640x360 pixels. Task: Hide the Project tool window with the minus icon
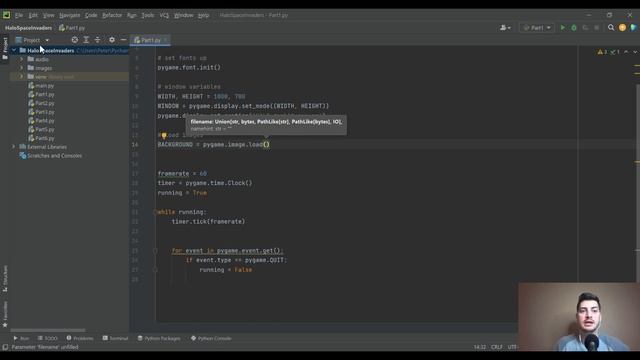click(x=123, y=40)
